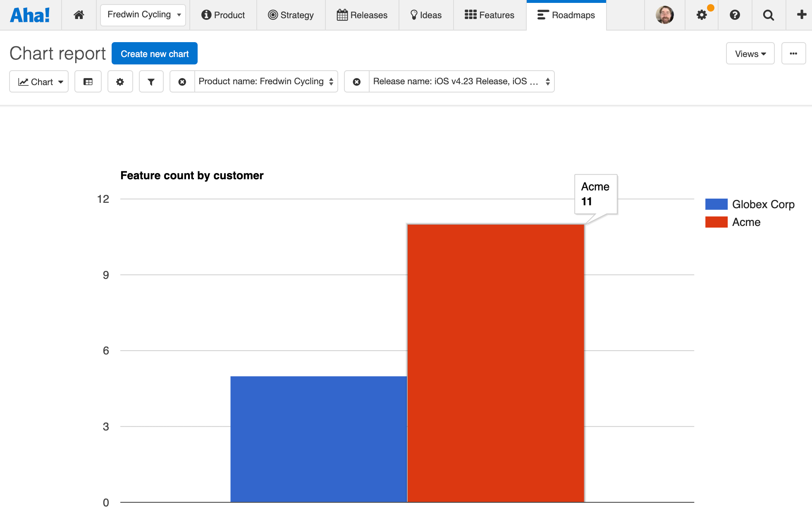
Task: Open the search magnifier icon
Action: point(768,15)
